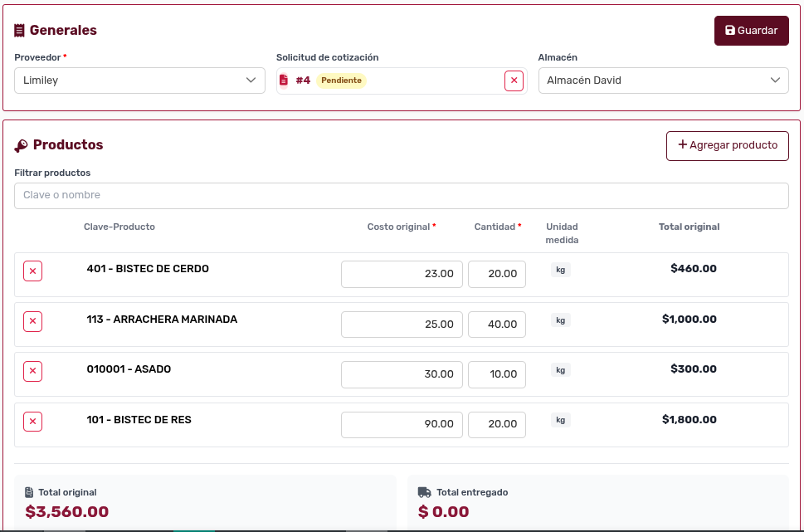The image size is (804, 532).
Task: Click the truck icon by Total entregado
Action: [x=424, y=492]
